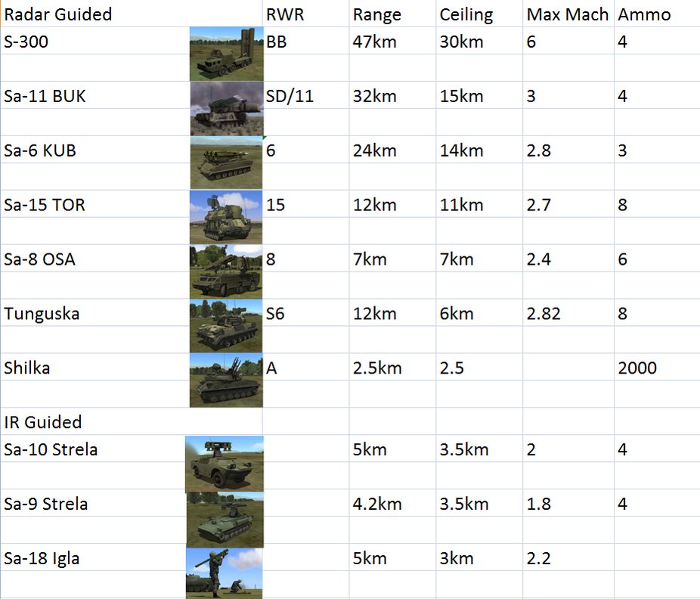
Task: Select the '2000' ammo cell for Shilka
Action: point(657,368)
